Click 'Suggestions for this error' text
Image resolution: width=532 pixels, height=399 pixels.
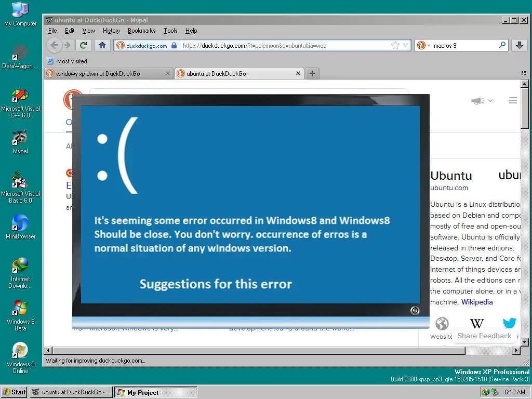pyautogui.click(x=216, y=284)
